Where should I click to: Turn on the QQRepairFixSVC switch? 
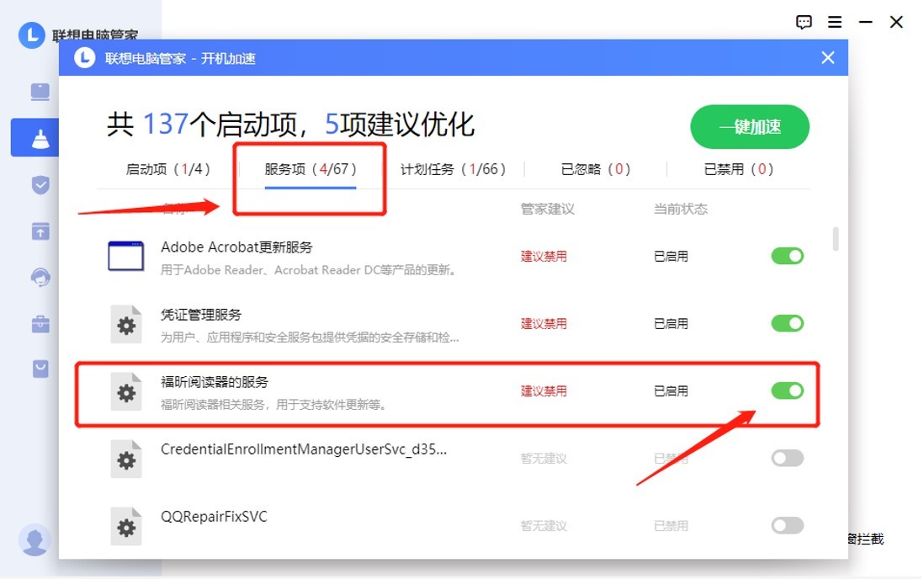pyautogui.click(x=788, y=525)
